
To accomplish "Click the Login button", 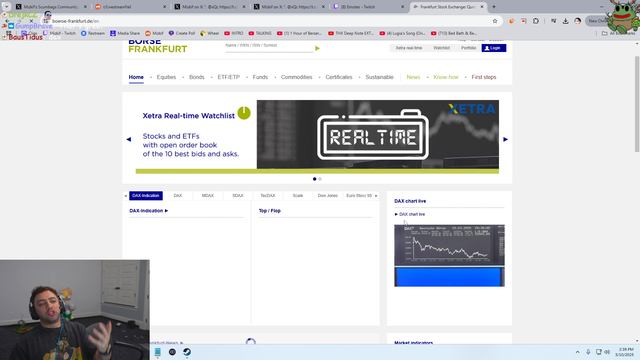I will 494,48.
